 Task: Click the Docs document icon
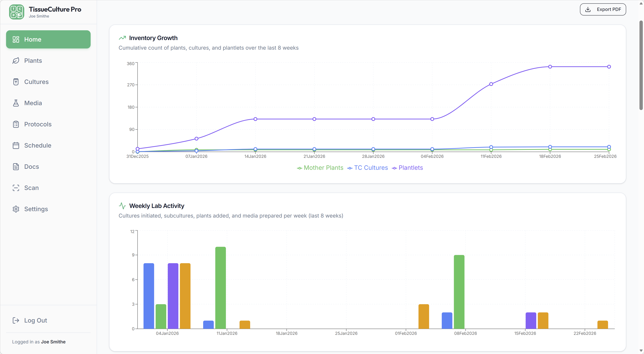tap(16, 167)
